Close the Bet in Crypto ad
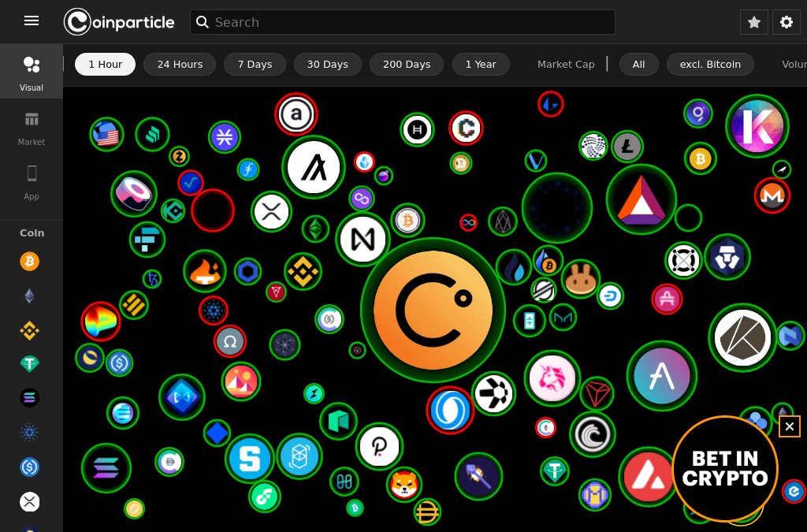Screen dimensions: 807x532 coord(790,426)
